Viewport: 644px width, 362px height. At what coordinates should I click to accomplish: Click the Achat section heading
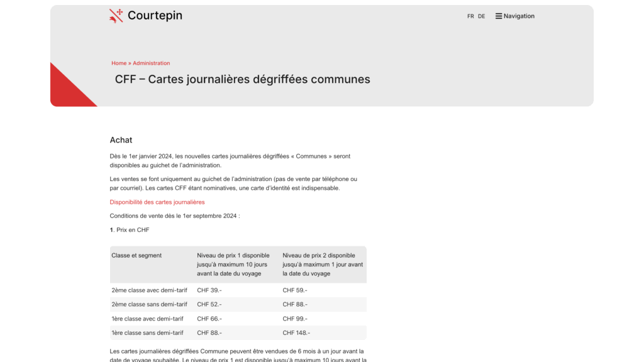pos(121,140)
